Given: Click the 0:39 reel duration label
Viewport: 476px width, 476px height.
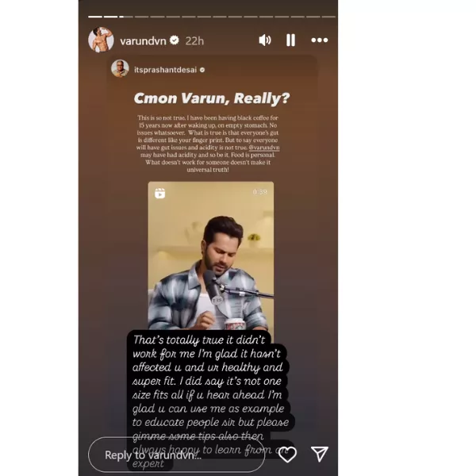Looking at the screenshot, I should click(260, 192).
